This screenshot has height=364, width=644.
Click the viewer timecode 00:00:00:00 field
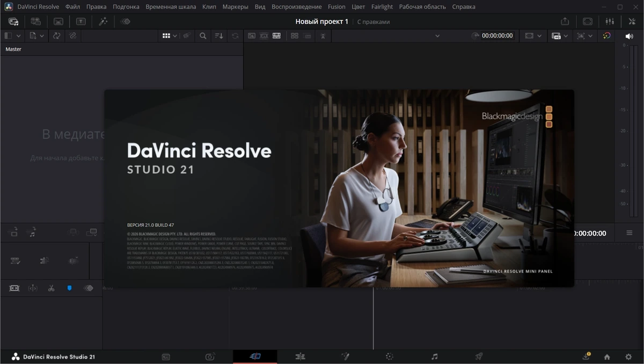pos(497,35)
